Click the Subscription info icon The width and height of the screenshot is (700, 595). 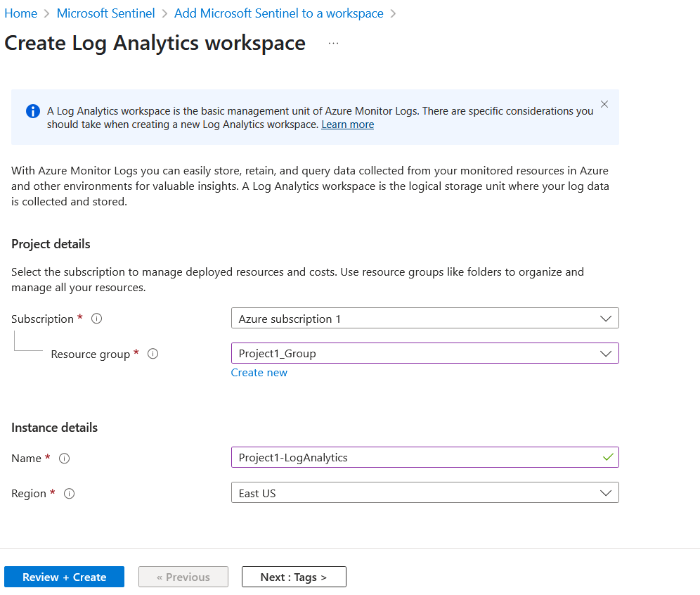(96, 319)
